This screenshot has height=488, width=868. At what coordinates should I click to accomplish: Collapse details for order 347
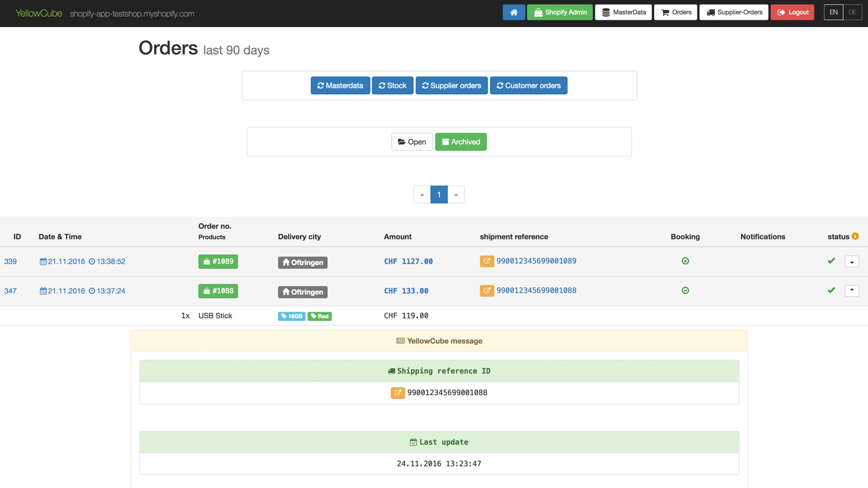click(x=852, y=291)
